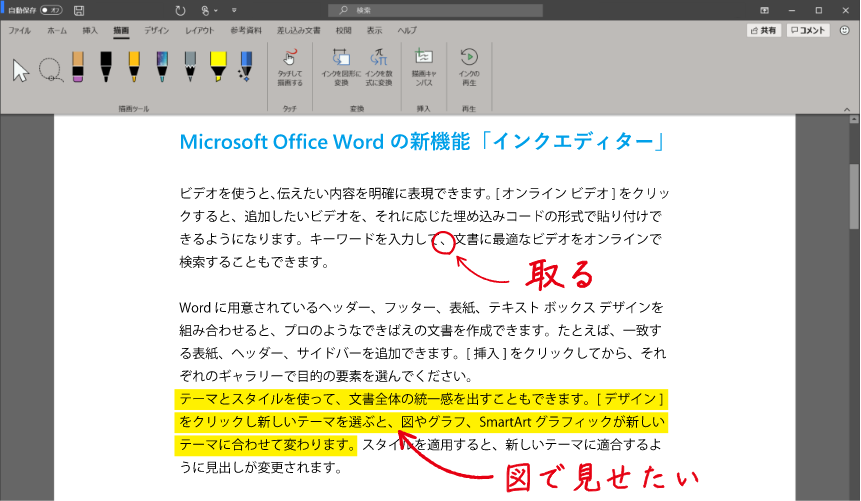Image resolution: width=861 pixels, height=501 pixels.
Task: Pick the galaxy-pattern pen tool
Action: 162,66
